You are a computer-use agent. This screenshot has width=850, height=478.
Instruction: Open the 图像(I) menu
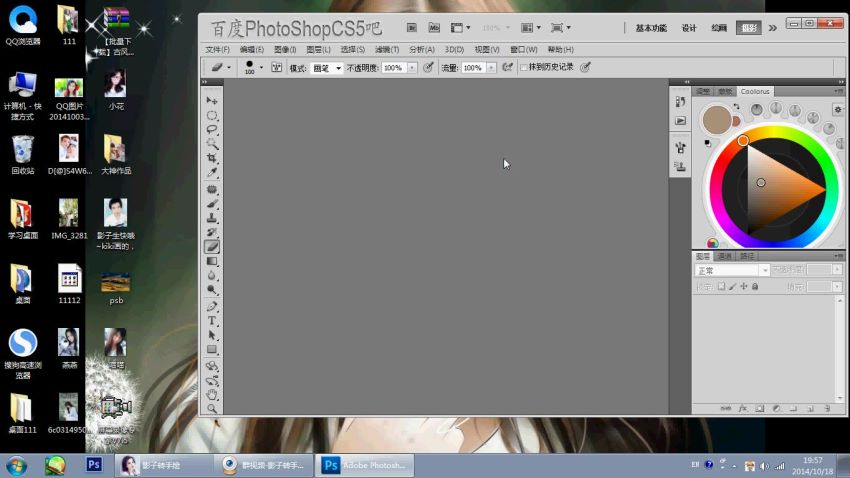pos(285,49)
